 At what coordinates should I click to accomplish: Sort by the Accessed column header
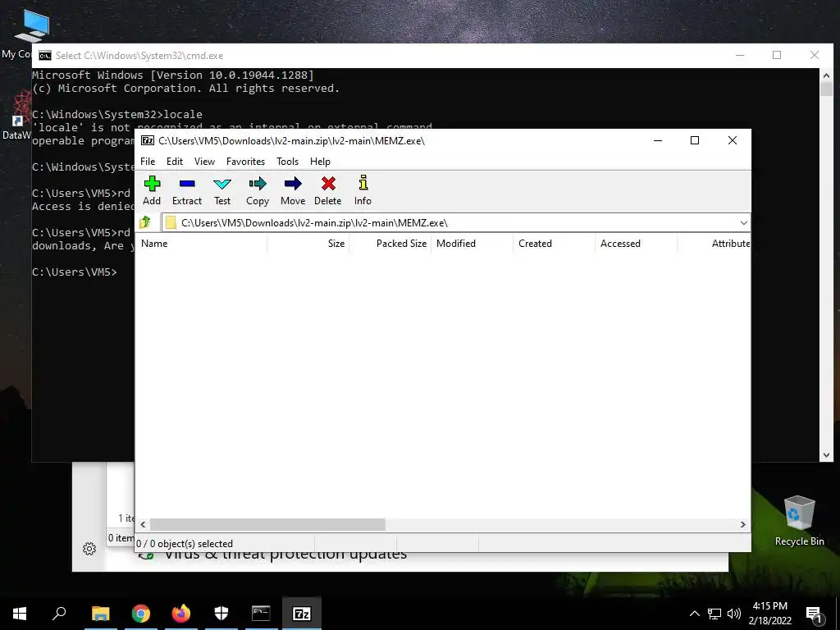tap(636, 243)
